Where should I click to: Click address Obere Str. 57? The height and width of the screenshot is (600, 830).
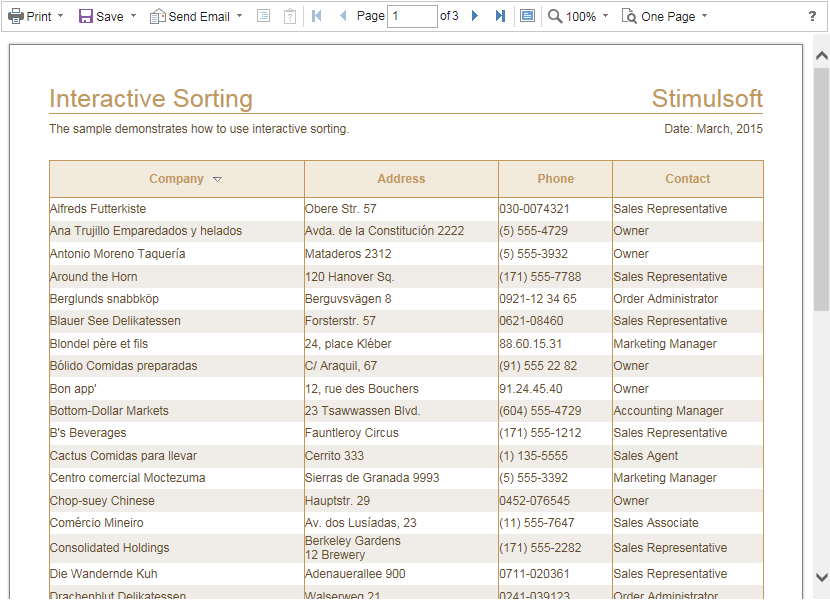pyautogui.click(x=340, y=209)
